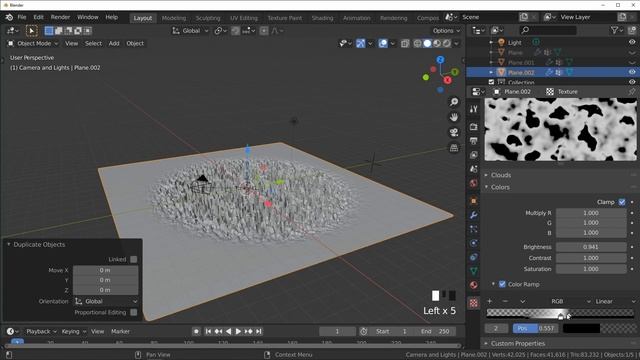
Task: Open the View Layer properties tab
Action: coord(473,155)
